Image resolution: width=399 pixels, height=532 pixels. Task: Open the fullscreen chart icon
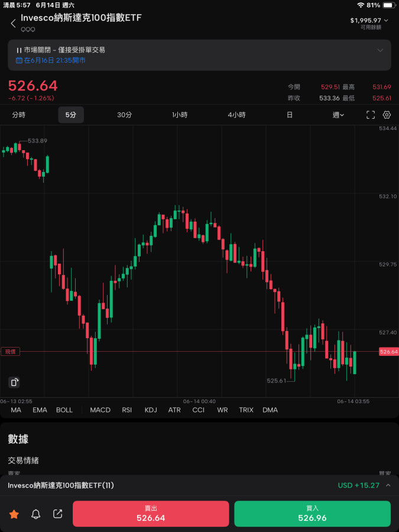tap(371, 115)
